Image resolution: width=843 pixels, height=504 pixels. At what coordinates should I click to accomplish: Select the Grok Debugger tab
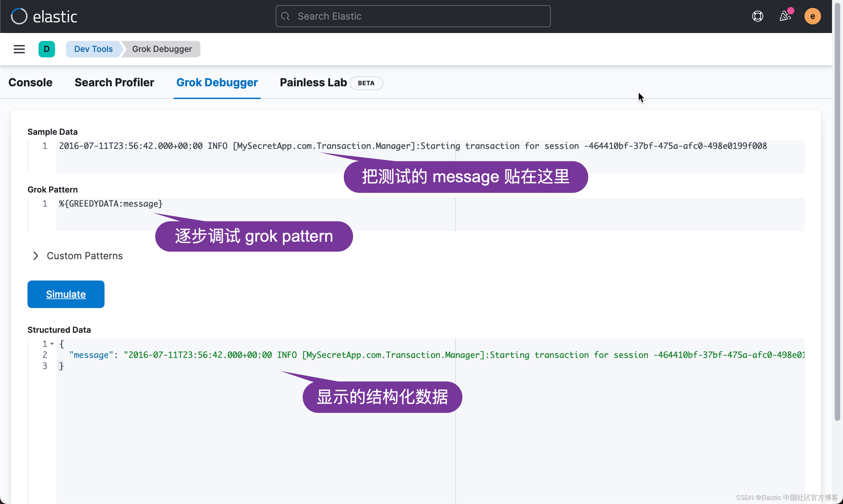217,83
